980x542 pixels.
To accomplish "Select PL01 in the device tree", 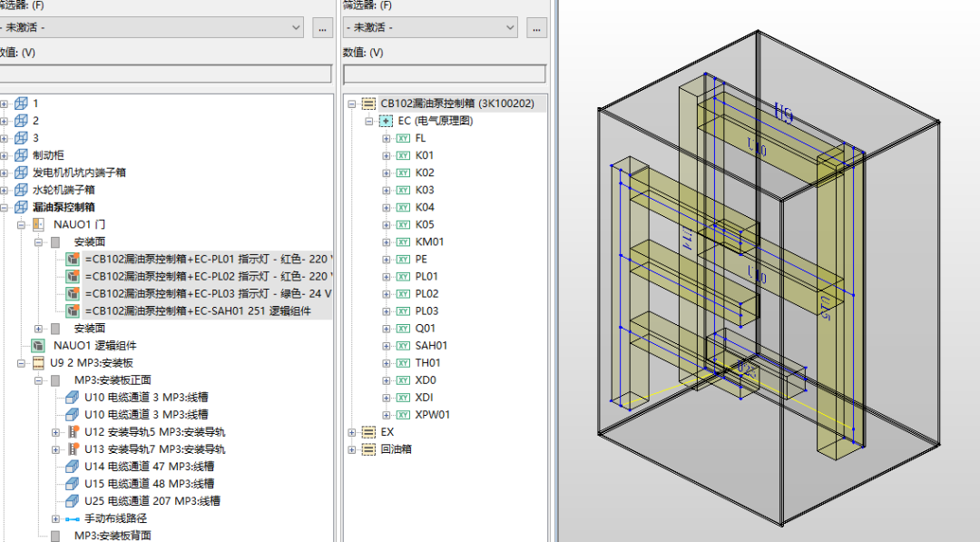I will (426, 276).
